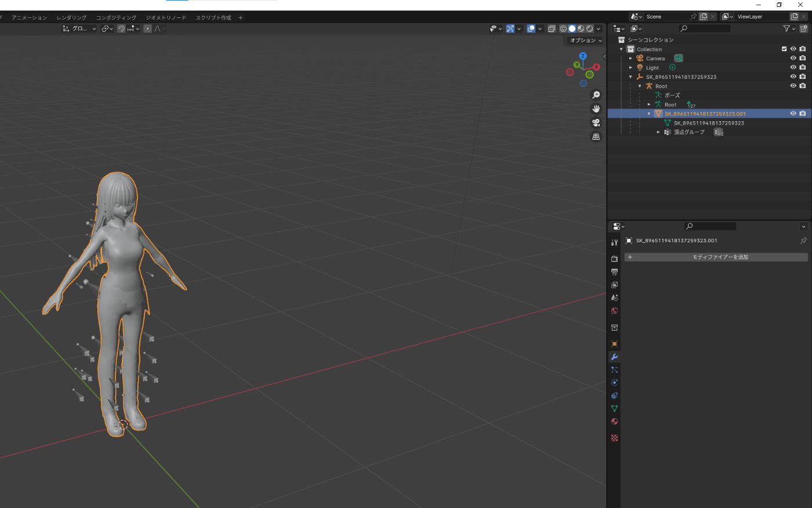Switch to the コンポジティング workspace tab
812x508 pixels.
click(116, 17)
